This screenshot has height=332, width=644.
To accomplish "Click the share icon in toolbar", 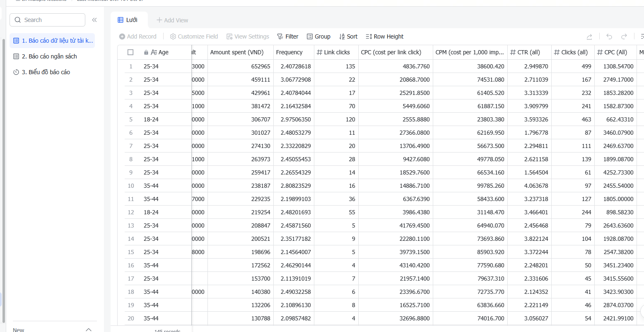I will 589,36.
